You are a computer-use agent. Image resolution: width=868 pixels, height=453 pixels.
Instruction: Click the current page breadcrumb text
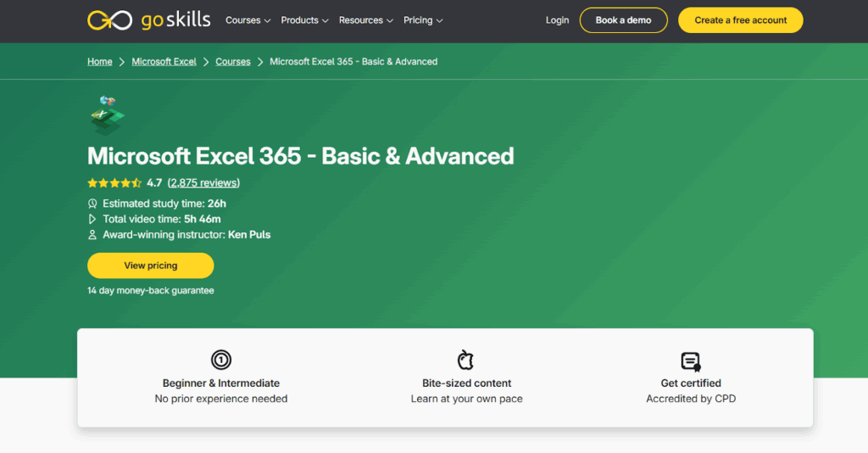pyautogui.click(x=353, y=61)
